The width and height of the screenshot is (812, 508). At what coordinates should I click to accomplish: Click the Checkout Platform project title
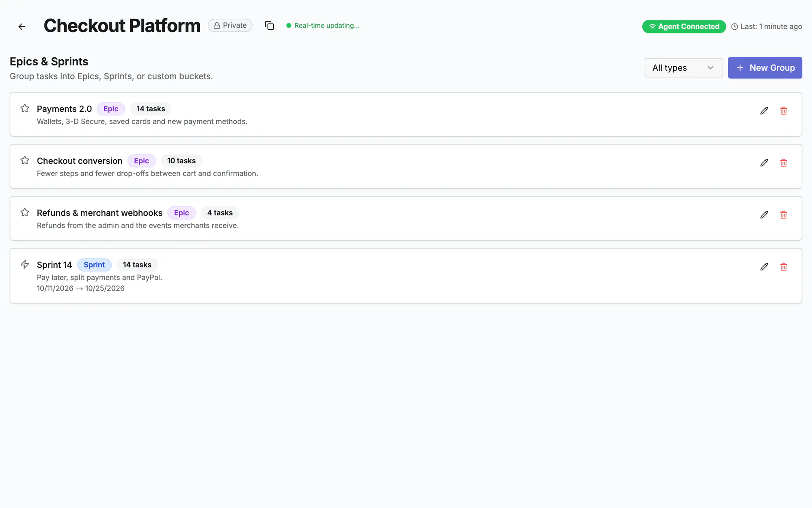(x=122, y=26)
